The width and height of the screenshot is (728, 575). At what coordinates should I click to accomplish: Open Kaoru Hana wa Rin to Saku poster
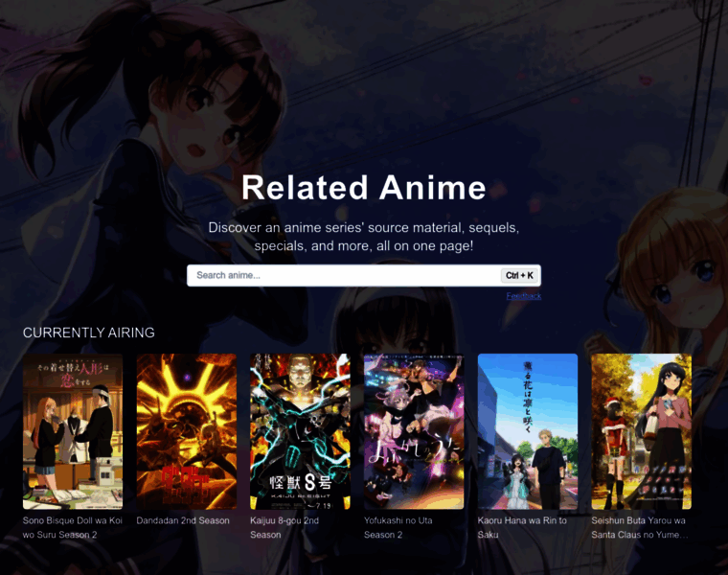click(x=528, y=431)
